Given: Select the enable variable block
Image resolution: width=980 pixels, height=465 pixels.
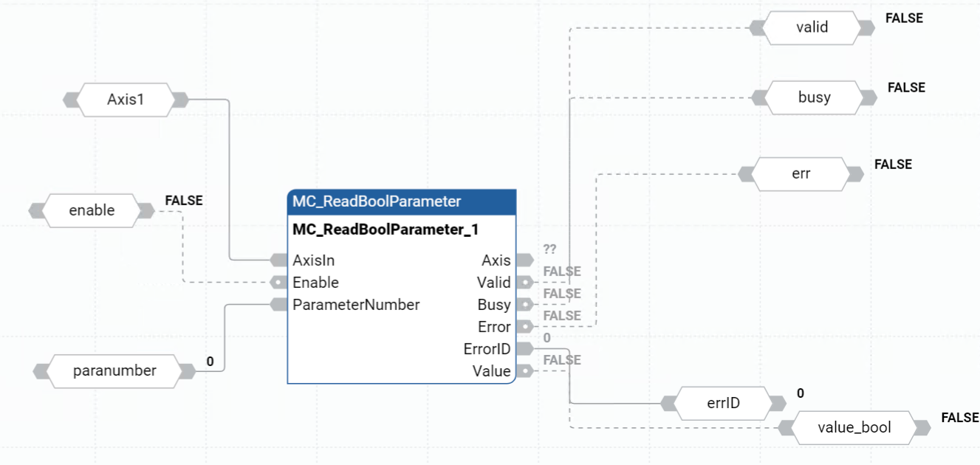Looking at the screenshot, I should [92, 210].
